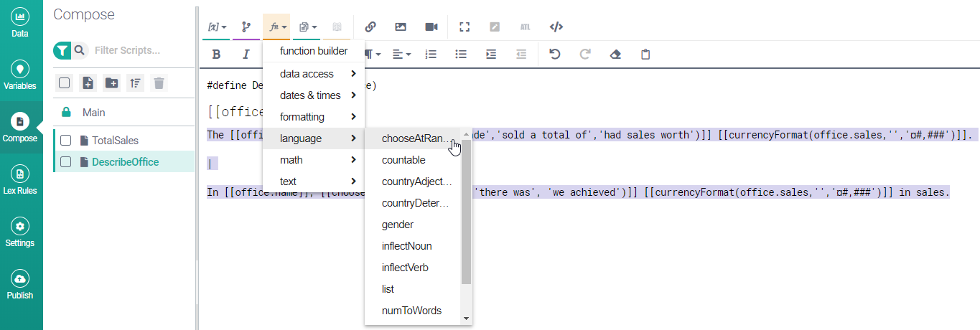Screen dimensions: 980x330
Task: Click the undo arrow icon
Action: 554,55
